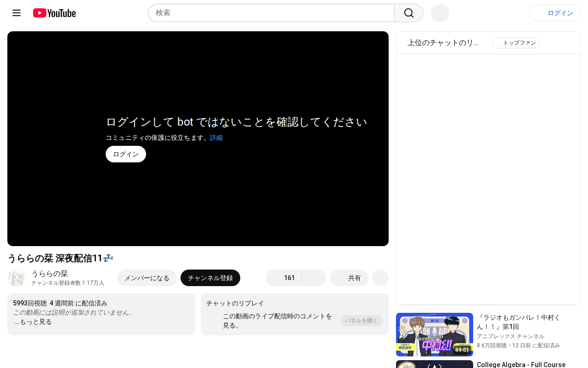Go to YouTube home via logo

[x=54, y=13]
